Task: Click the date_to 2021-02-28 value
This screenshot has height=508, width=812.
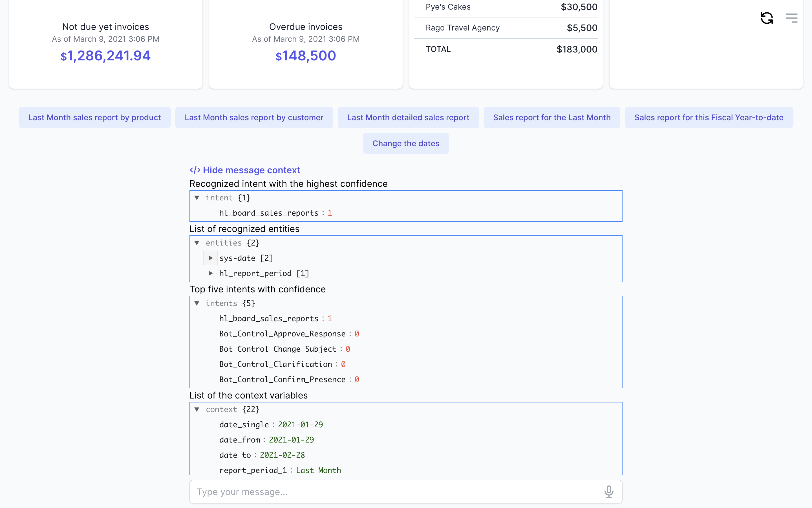Action: (x=282, y=455)
